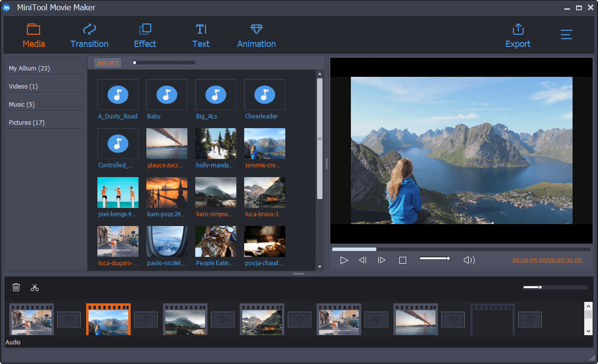
Task: Select the Text tool
Action: coord(201,34)
